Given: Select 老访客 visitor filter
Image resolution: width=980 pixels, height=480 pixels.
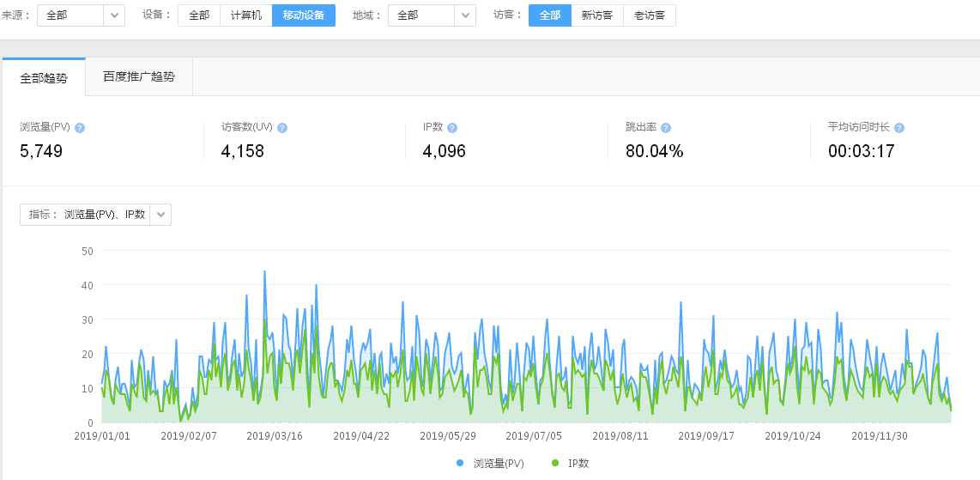Looking at the screenshot, I should point(650,15).
